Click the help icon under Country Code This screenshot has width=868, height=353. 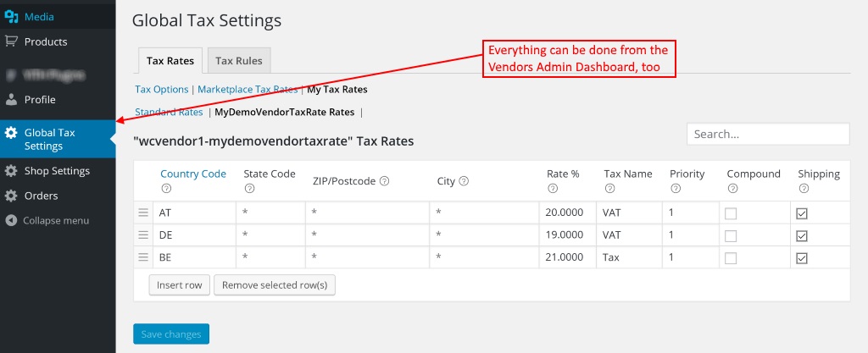click(166, 189)
